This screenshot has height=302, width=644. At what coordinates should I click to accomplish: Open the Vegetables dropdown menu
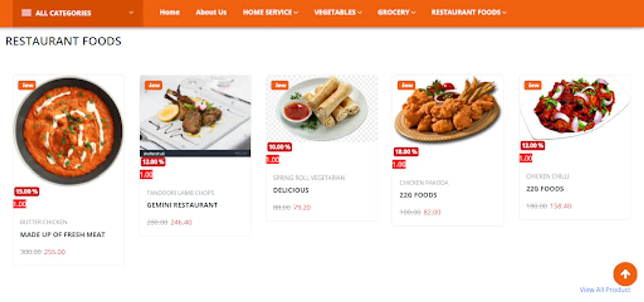pyautogui.click(x=338, y=12)
